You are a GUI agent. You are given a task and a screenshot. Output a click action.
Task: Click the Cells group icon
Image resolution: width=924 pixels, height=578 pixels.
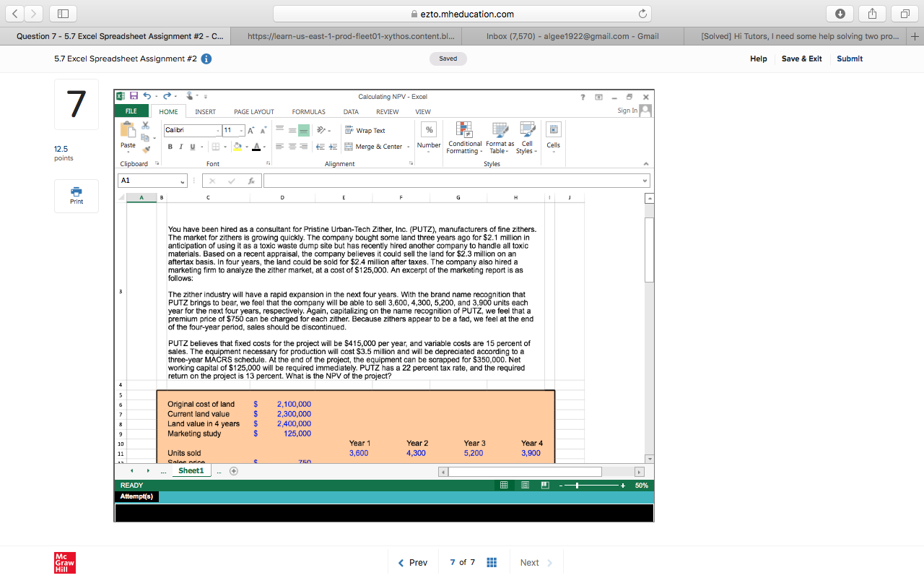(553, 137)
